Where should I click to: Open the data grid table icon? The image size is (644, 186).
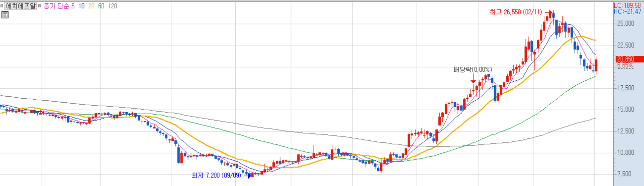pyautogui.click(x=5, y=15)
